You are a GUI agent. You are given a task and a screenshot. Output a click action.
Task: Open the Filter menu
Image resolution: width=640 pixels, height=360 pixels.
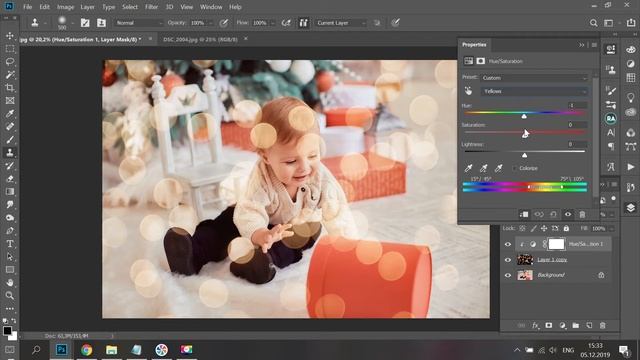(151, 7)
